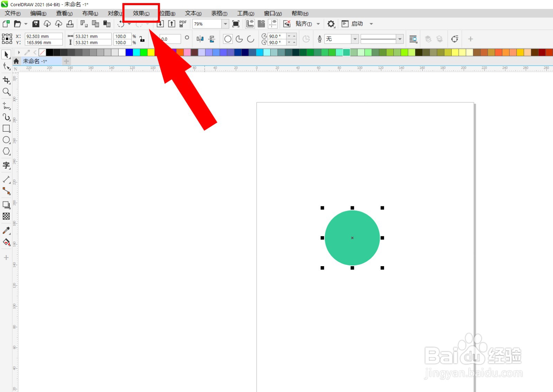Screen dimensions: 553x392
Task: Toggle the snap off button
Action: click(287, 24)
